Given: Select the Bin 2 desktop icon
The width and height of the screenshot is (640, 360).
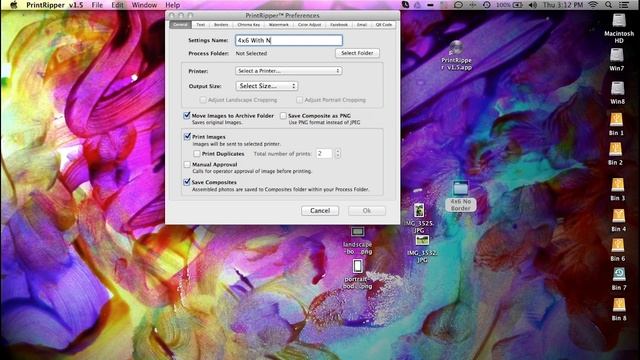Looking at the screenshot, I should click(616, 149).
